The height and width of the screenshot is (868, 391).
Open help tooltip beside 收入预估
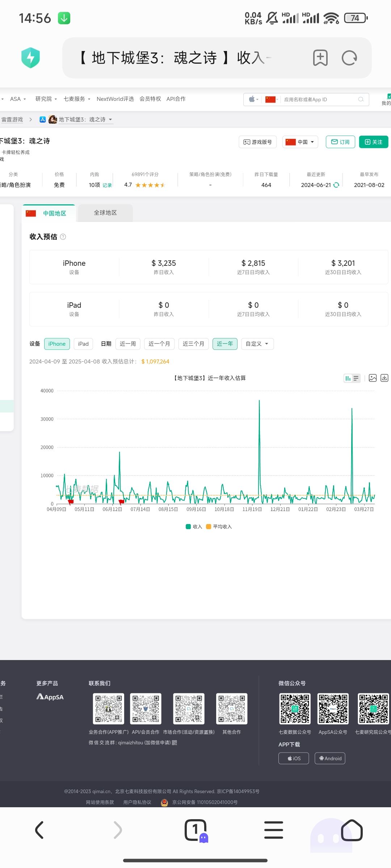coord(63,237)
